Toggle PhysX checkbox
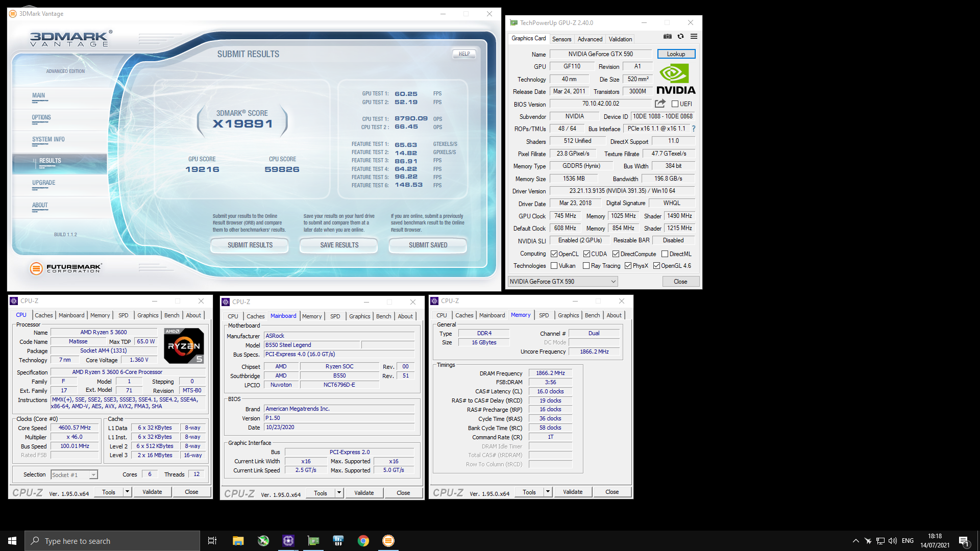This screenshot has height=551, width=980. (x=628, y=266)
